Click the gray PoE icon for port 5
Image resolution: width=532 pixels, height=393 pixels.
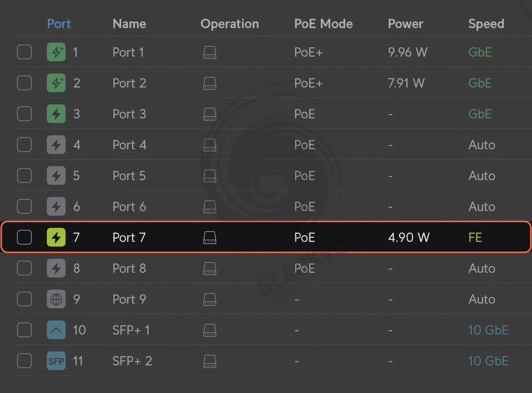[x=56, y=176]
